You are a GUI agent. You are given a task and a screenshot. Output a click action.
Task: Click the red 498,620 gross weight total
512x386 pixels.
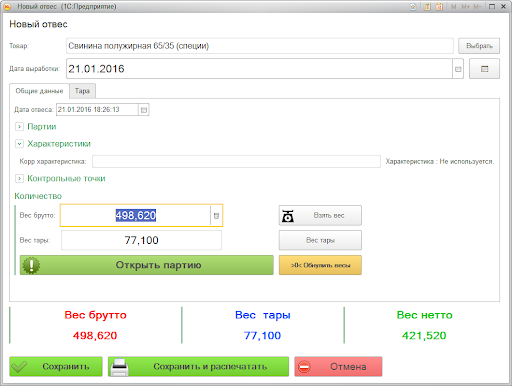(x=95, y=336)
